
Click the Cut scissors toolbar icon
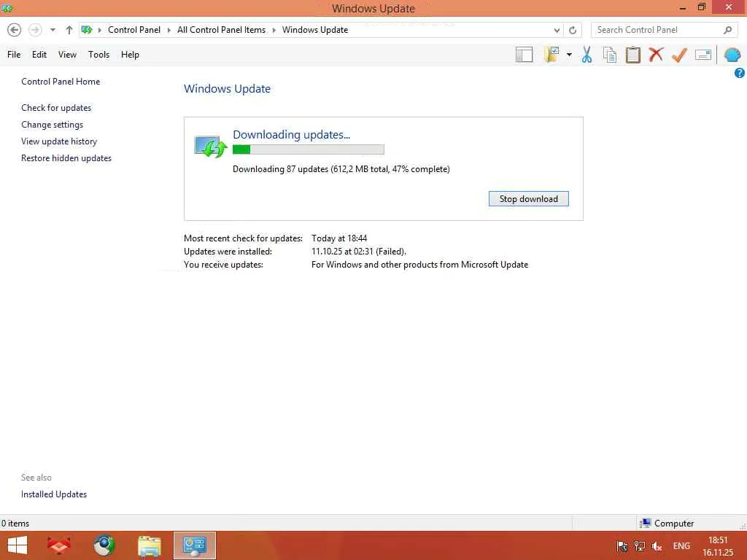click(587, 55)
